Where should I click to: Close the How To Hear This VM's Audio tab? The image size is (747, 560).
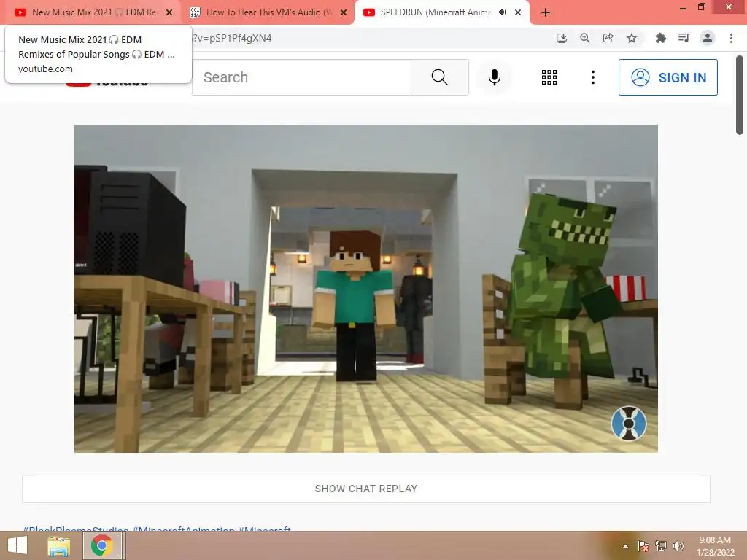coord(344,12)
